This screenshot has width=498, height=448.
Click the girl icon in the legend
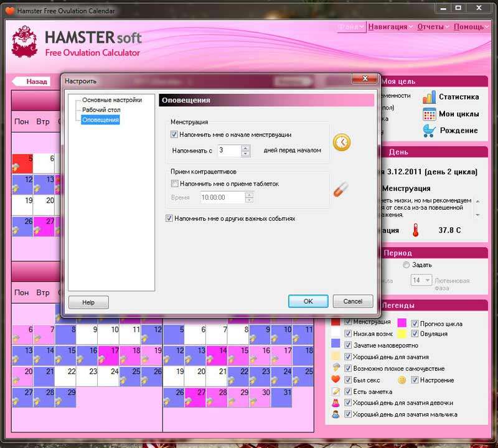click(x=336, y=403)
